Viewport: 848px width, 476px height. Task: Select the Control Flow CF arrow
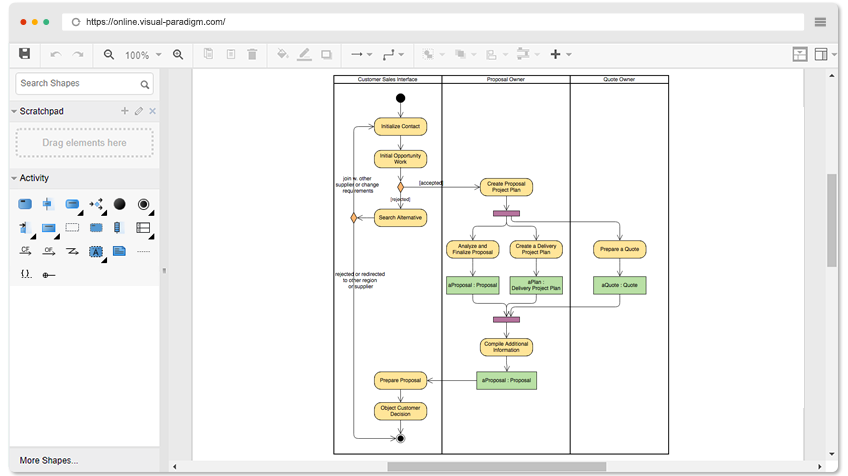[x=25, y=251]
